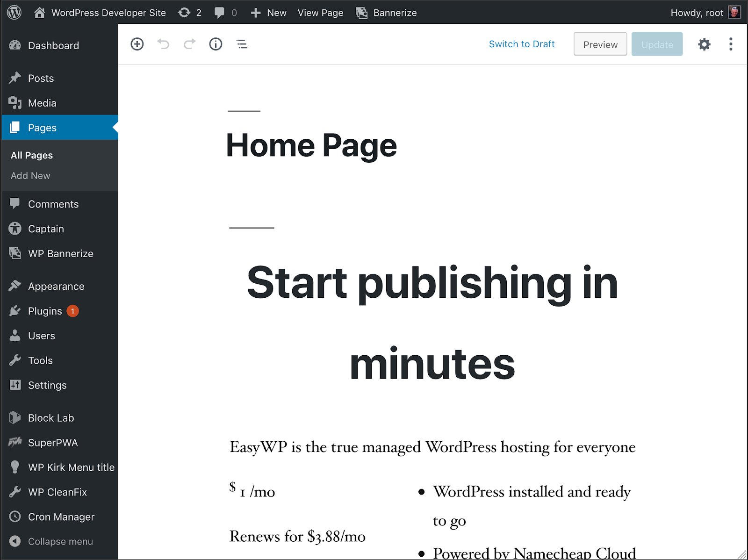
Task: Open the Users menu
Action: point(60,336)
